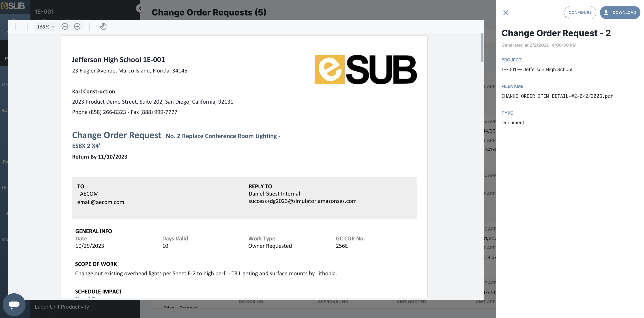Click email@aecom.com in the document
Image resolution: width=644 pixels, height=318 pixels.
[x=101, y=202]
